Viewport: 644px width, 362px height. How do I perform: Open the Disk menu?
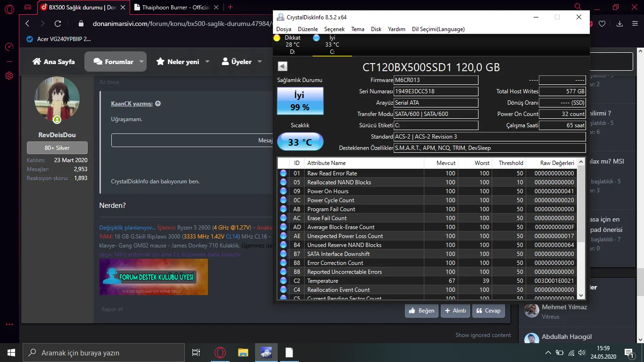coord(376,29)
